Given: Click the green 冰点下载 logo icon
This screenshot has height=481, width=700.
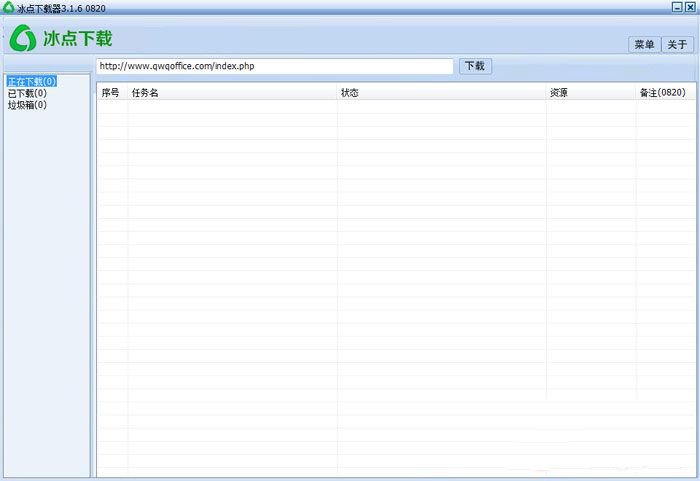Looking at the screenshot, I should click(x=23, y=38).
